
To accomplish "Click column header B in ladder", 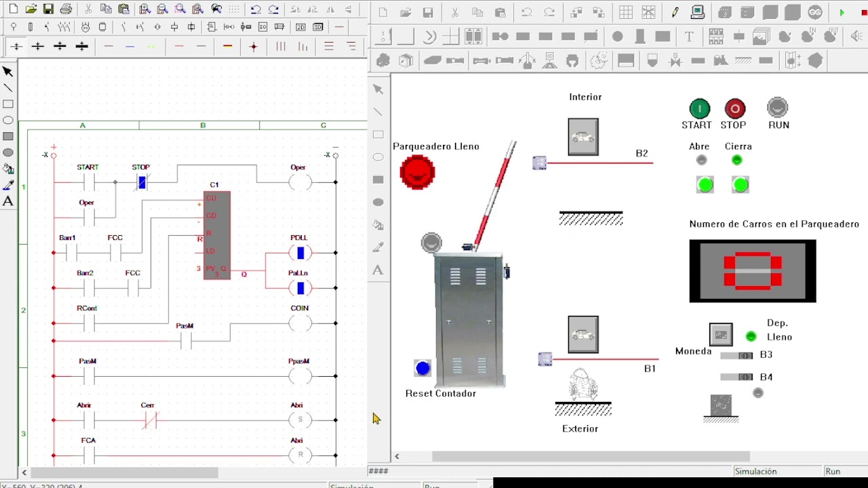I will [x=203, y=125].
